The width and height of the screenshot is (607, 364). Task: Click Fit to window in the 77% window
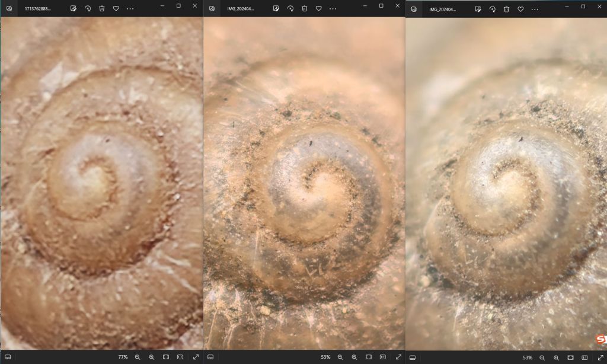tap(166, 357)
